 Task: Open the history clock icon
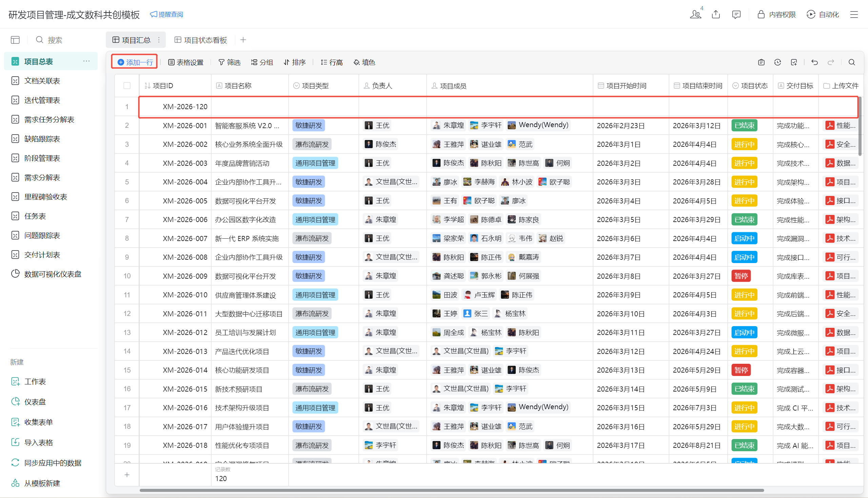pos(777,62)
